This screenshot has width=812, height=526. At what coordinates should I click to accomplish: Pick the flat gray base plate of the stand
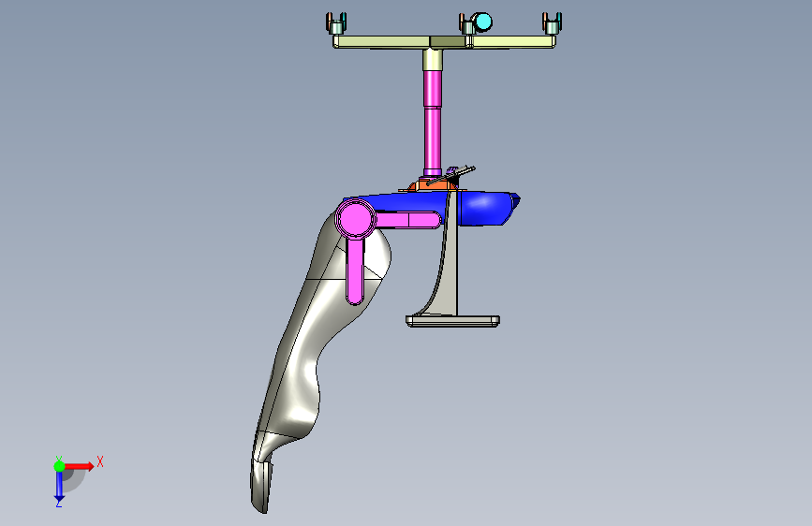pos(452,322)
